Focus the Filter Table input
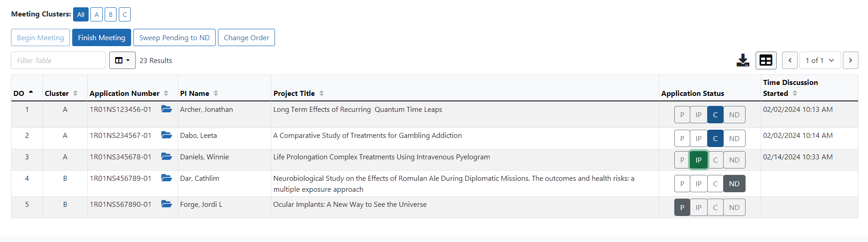 click(x=58, y=60)
